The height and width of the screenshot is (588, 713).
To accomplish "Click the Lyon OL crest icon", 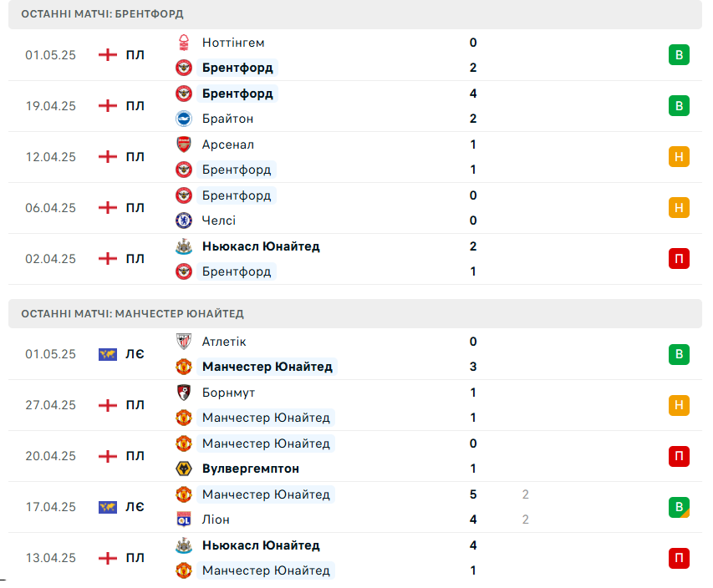I will pos(184,520).
